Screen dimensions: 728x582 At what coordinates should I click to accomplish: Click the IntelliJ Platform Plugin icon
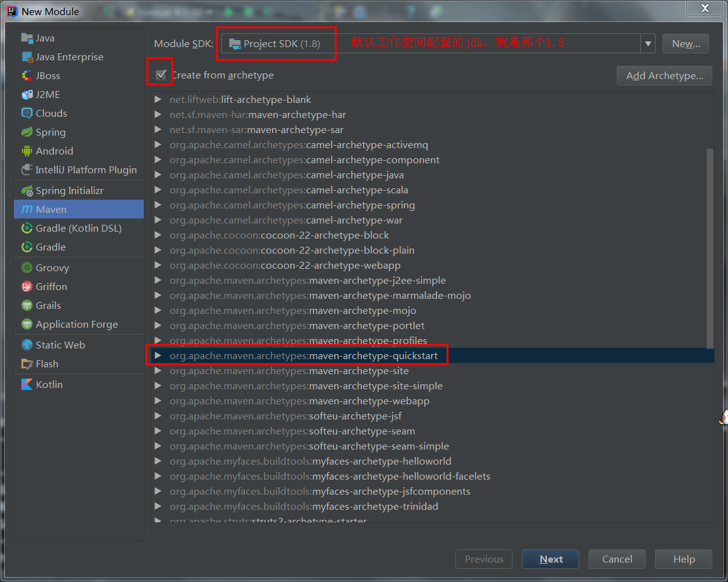[27, 170]
